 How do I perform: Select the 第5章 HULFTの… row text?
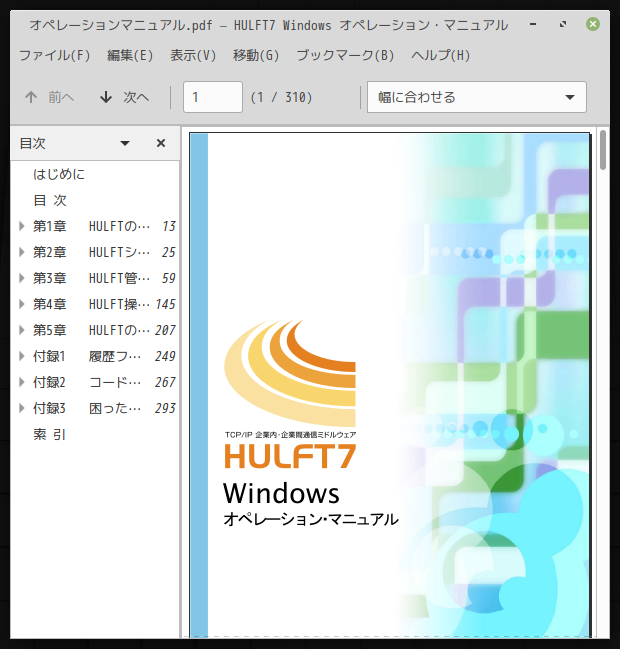91,330
